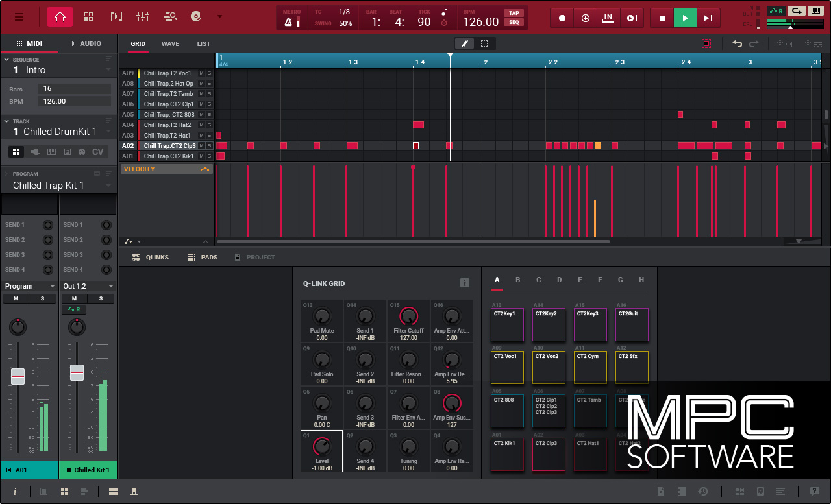Select the Keygroup piano icon for the track type
The height and width of the screenshot is (504, 831).
[51, 151]
